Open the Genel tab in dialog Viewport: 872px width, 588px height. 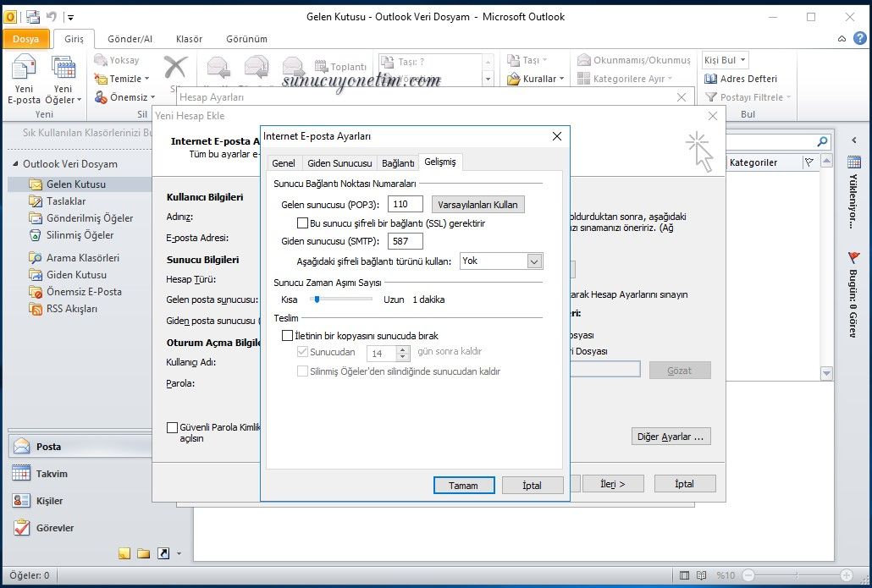284,162
